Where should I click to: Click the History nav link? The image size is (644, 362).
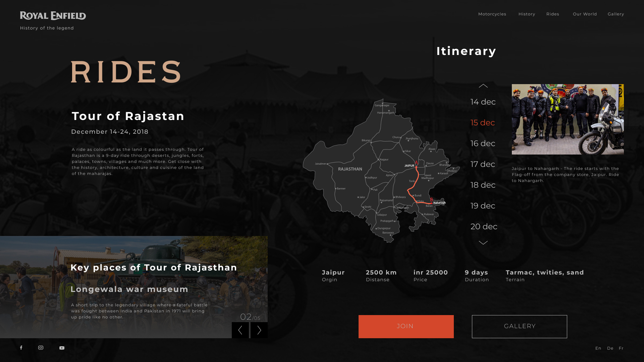(x=527, y=14)
